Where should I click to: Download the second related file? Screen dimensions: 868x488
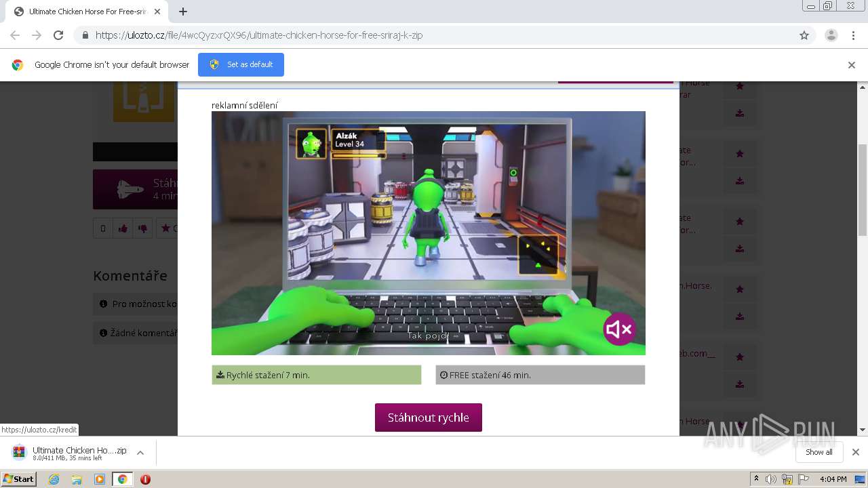740,181
